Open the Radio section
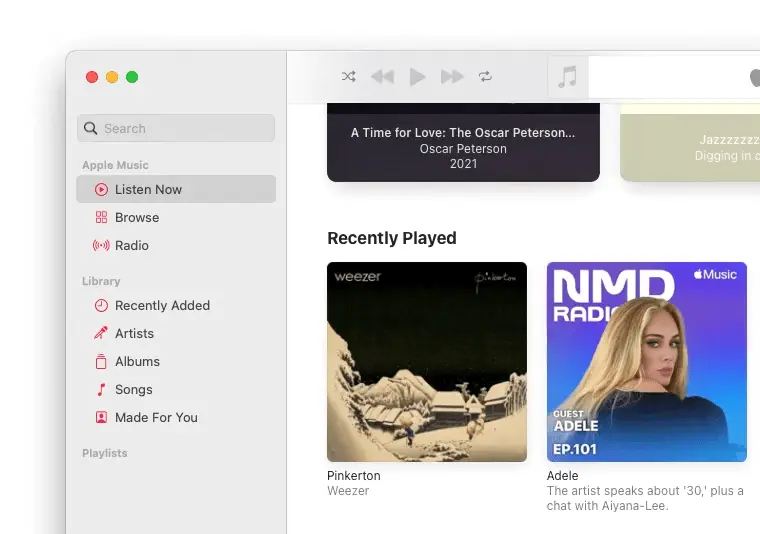This screenshot has height=534, width=760. click(132, 245)
